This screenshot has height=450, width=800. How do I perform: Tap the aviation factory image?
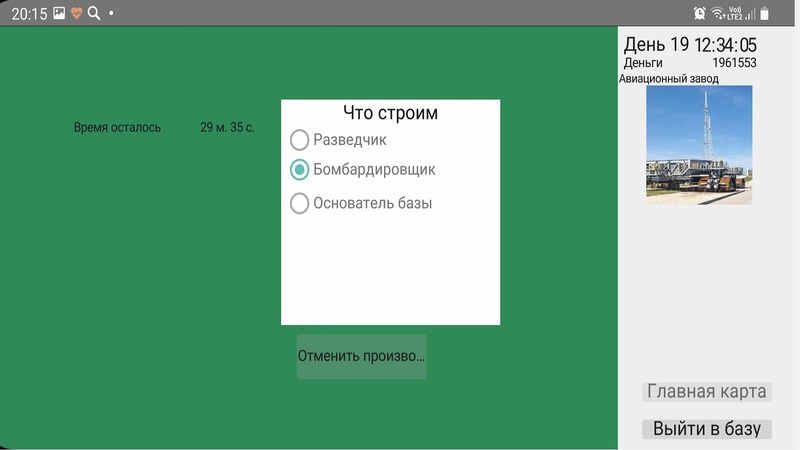pyautogui.click(x=699, y=145)
